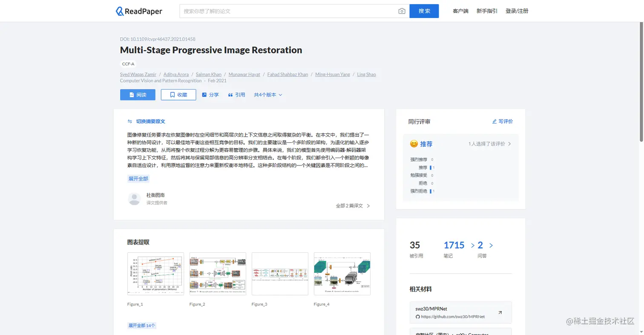
Task: Click the ReadPaper logo
Action: coord(139,11)
